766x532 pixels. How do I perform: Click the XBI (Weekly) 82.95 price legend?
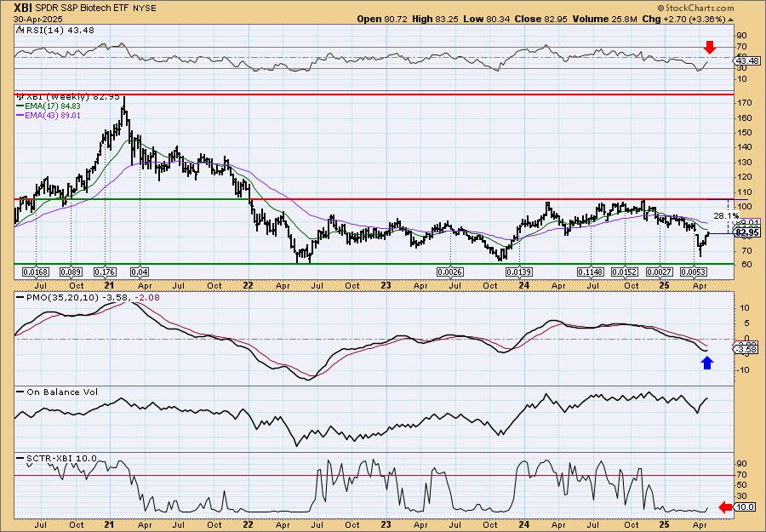tap(71, 97)
